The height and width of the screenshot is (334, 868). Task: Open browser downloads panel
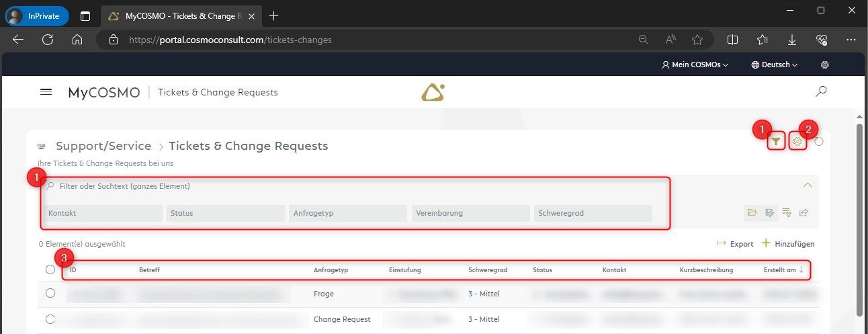click(x=792, y=40)
